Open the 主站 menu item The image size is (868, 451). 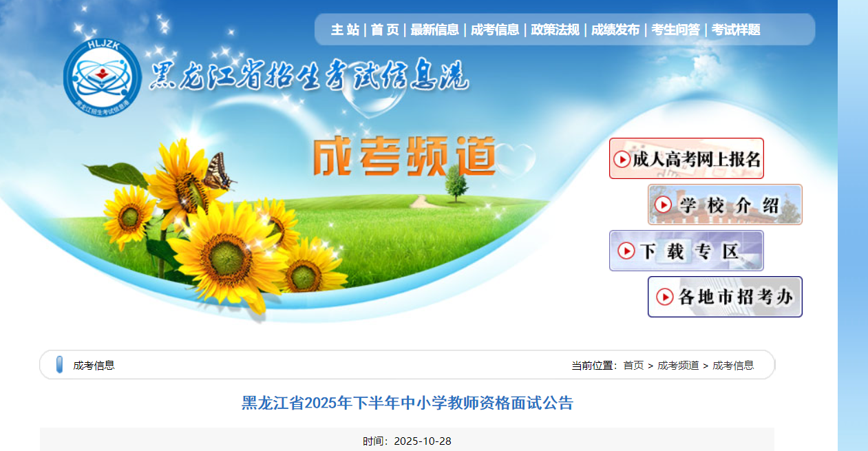click(345, 30)
